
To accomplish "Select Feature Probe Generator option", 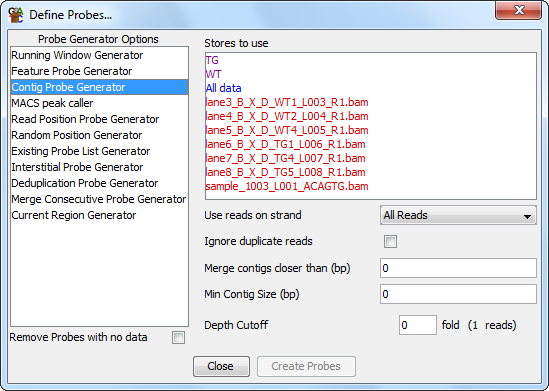I will pyautogui.click(x=99, y=71).
